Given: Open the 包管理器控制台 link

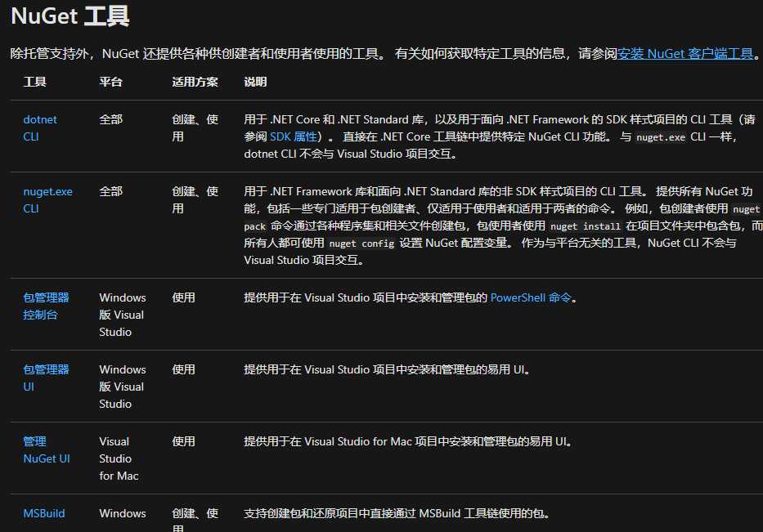Looking at the screenshot, I should [x=46, y=306].
